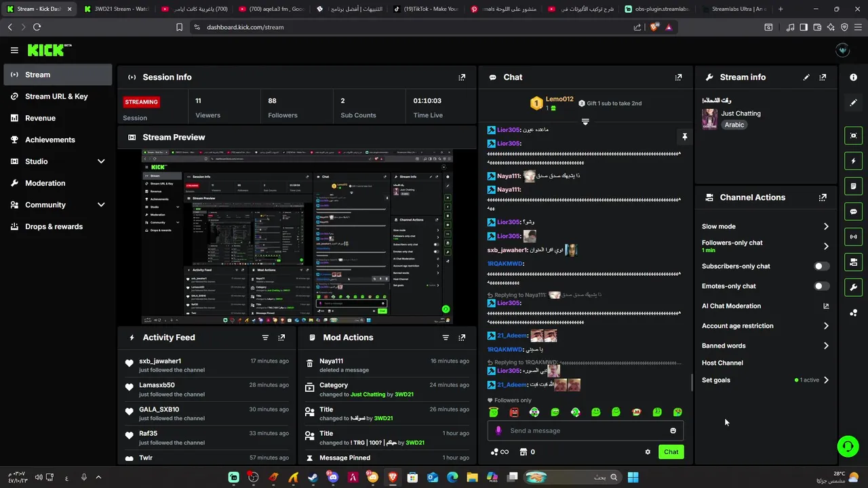This screenshot has height=488, width=868.
Task: Open Drops & rewards page
Action: (58, 226)
